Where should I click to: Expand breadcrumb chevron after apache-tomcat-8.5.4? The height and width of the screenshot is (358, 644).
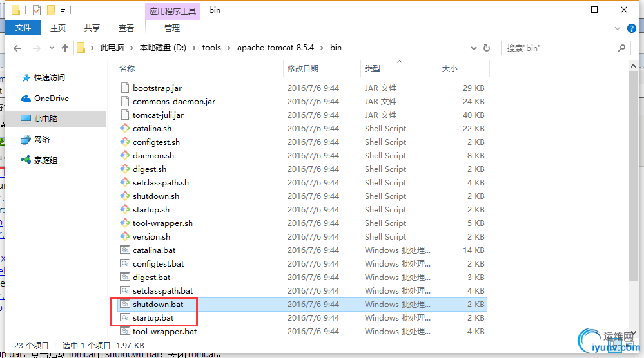pos(322,48)
